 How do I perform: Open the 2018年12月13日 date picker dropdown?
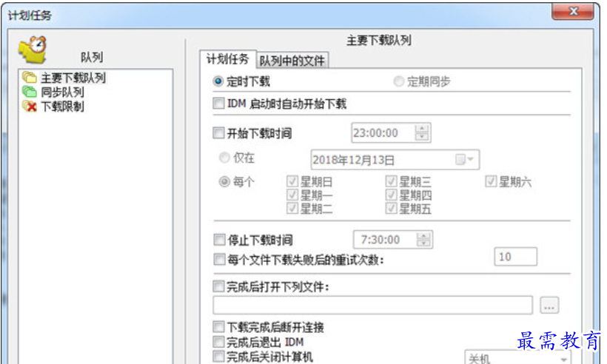click(465, 159)
